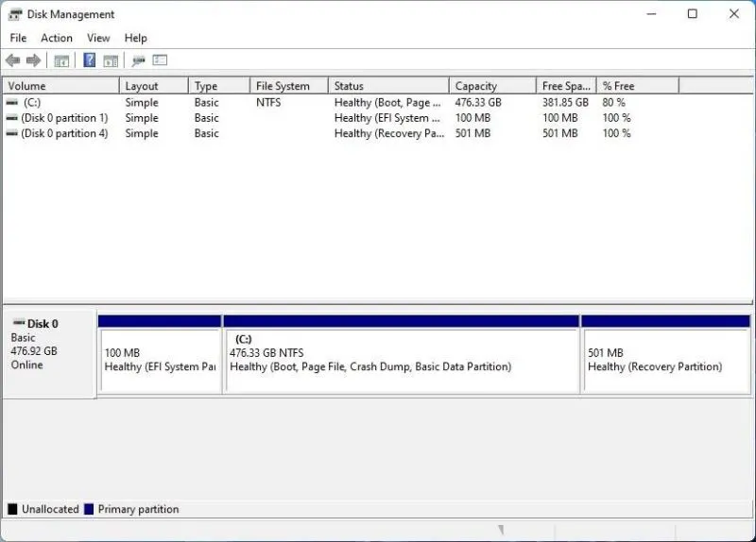Click the NTFS file system cell
The image size is (756, 542).
268,103
